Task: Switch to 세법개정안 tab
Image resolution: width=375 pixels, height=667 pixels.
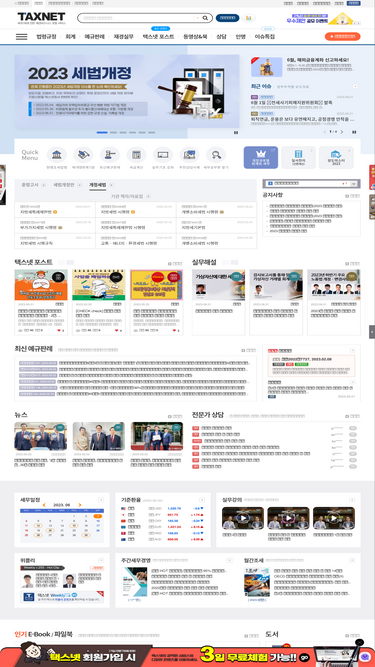Action: [64, 185]
